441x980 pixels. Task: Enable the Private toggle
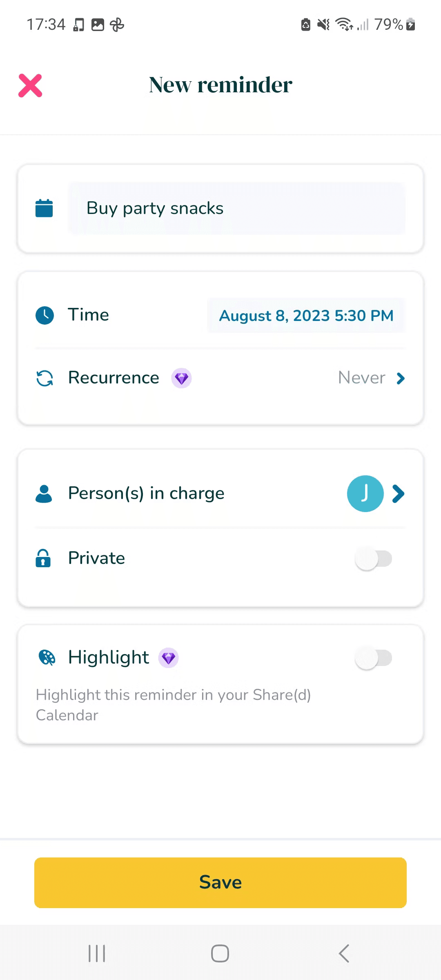coord(373,559)
